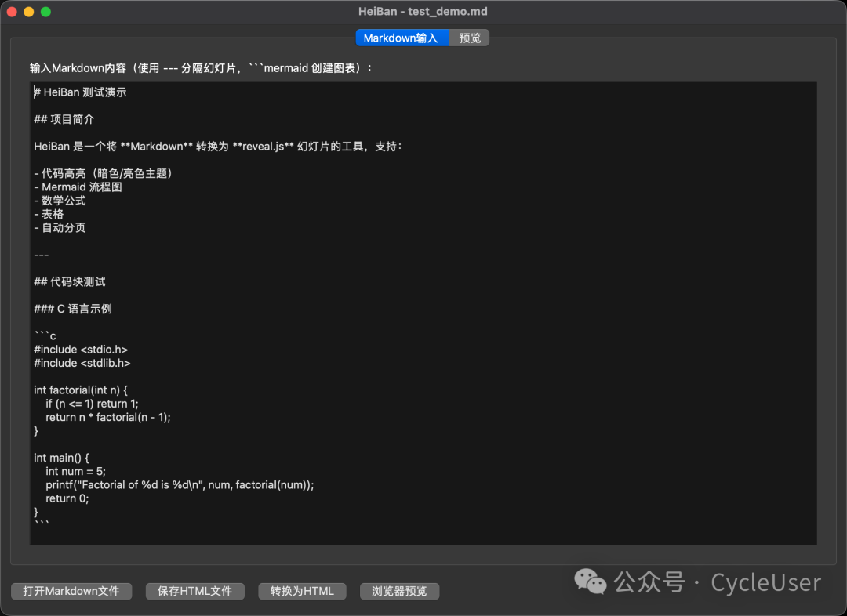Maximize the window using the green button
Image resolution: width=847 pixels, height=616 pixels.
[46, 11]
